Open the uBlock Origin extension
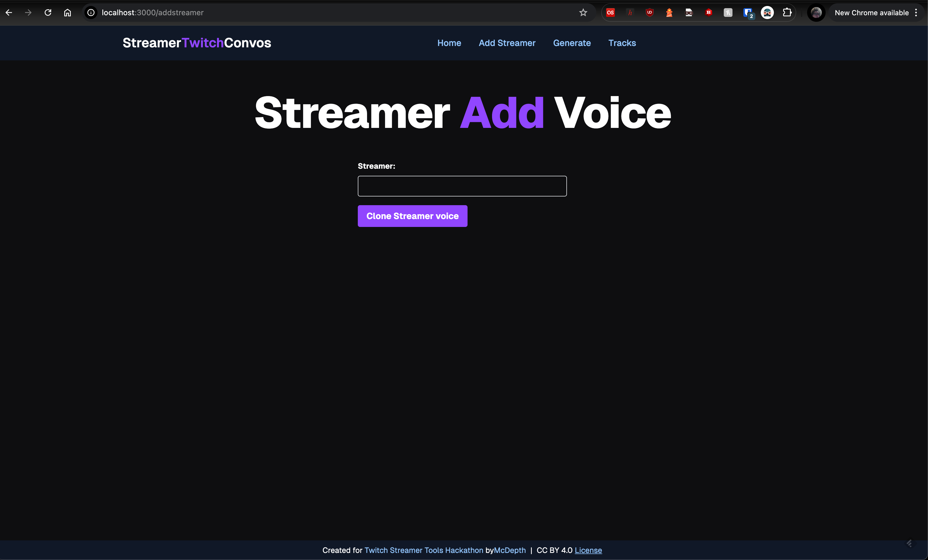 pyautogui.click(x=649, y=13)
